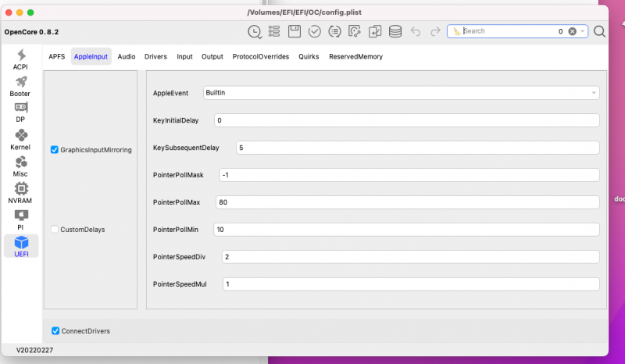The width and height of the screenshot is (625, 364).
Task: Click the clock history toolbar icon
Action: pyautogui.click(x=255, y=31)
